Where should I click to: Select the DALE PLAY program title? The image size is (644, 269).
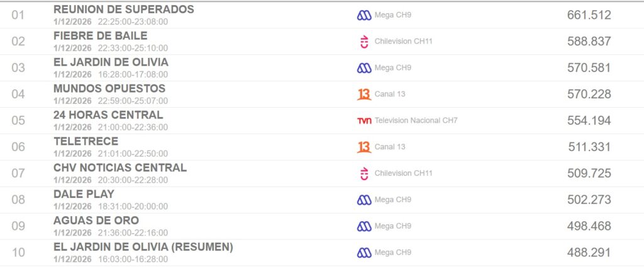tap(84, 194)
